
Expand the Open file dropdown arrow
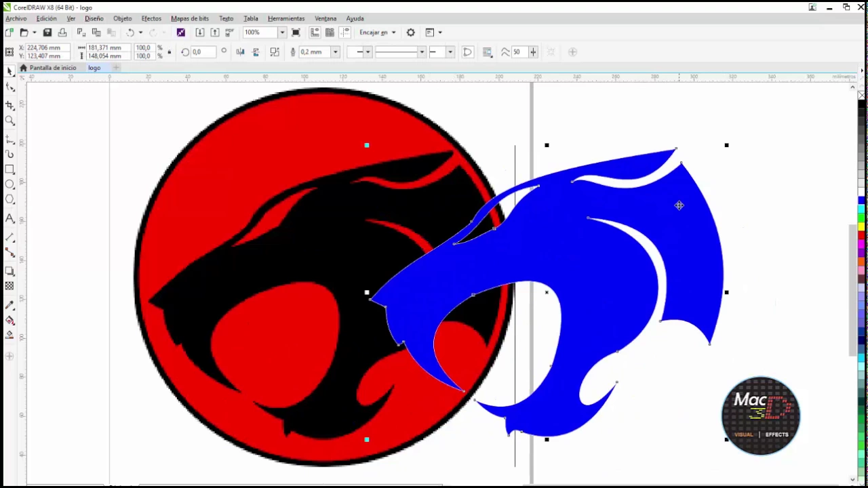35,33
